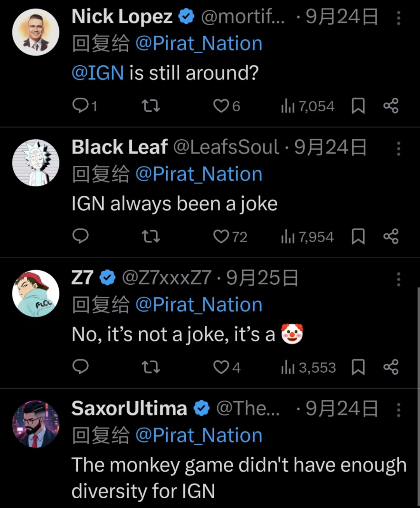Open SaxorUltima's profile name
The width and height of the screenshot is (420, 508).
coord(129,408)
